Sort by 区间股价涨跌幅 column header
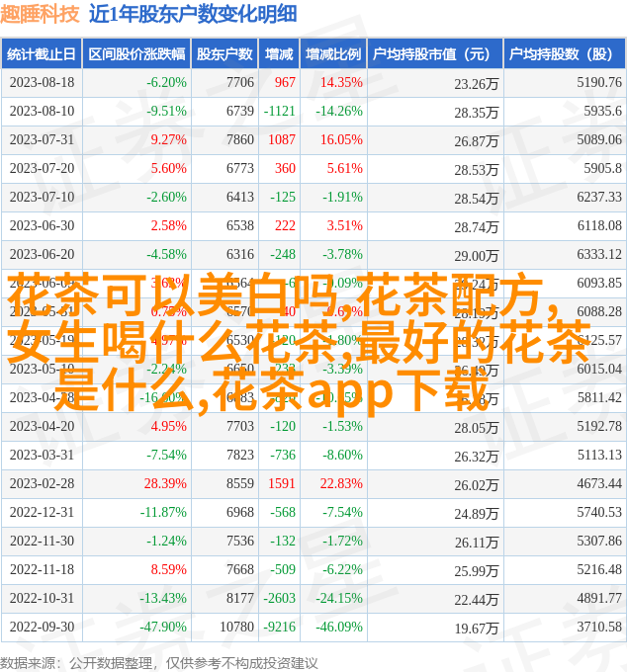This screenshot has width=627, height=672. click(x=135, y=54)
